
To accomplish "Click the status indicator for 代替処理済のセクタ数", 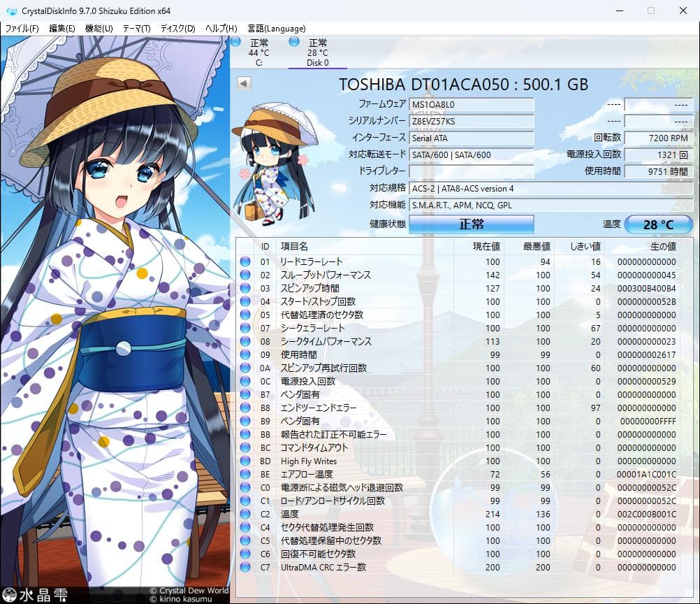I will (x=245, y=315).
